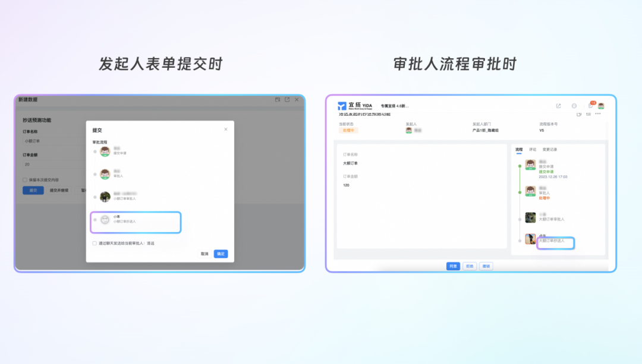Switch to the 流程 tab

click(x=519, y=150)
